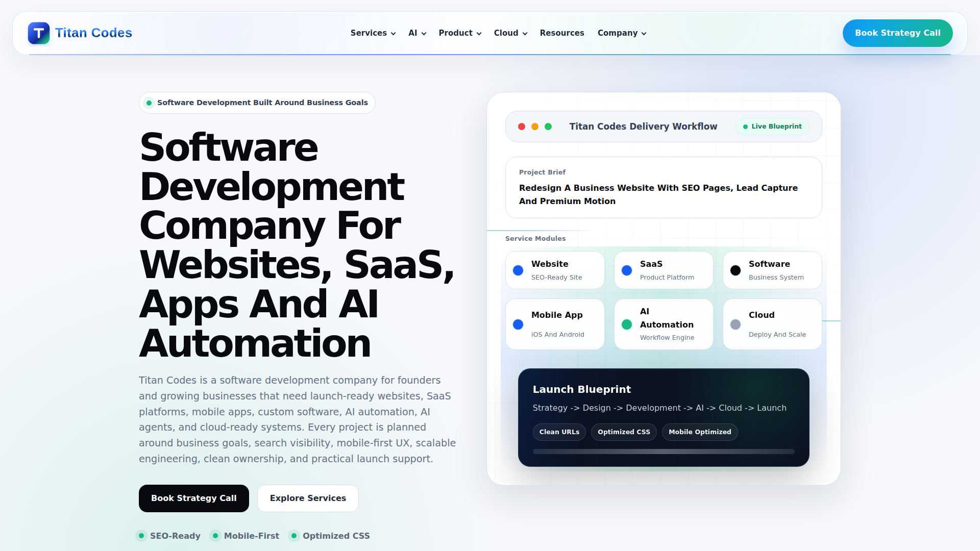Click the main Software Development Company headline
Image resolution: width=980 pixels, height=551 pixels.
pos(297,245)
